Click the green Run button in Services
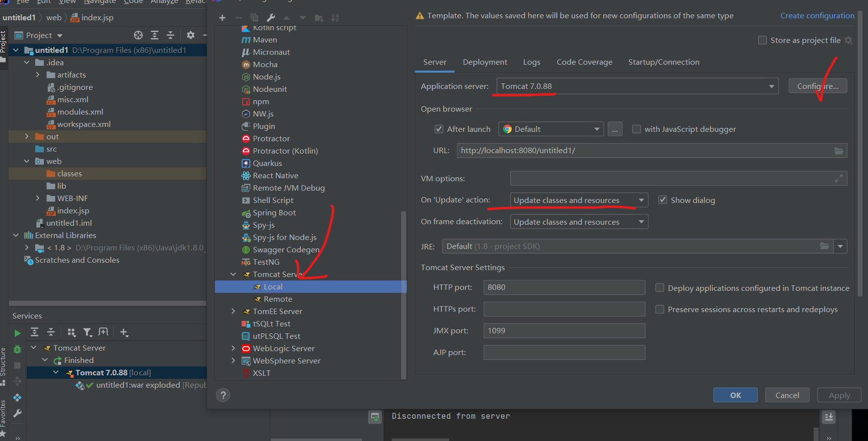 coord(17,333)
